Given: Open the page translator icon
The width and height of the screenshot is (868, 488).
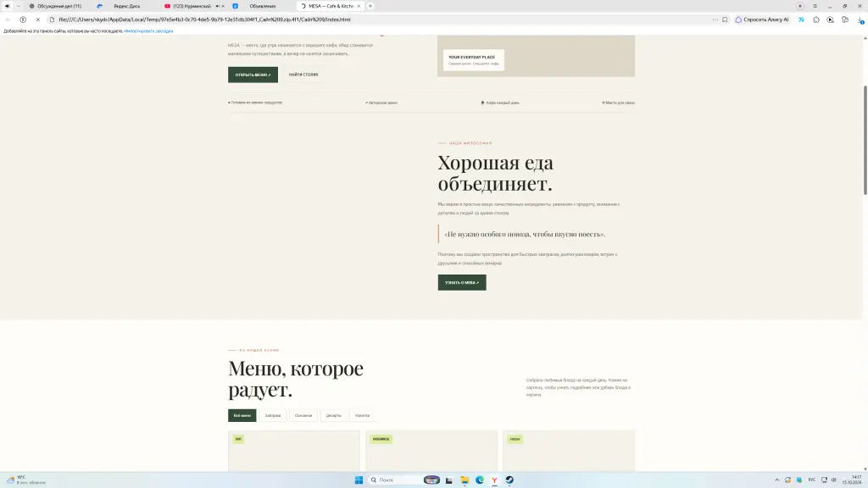Looking at the screenshot, I should click(801, 19).
